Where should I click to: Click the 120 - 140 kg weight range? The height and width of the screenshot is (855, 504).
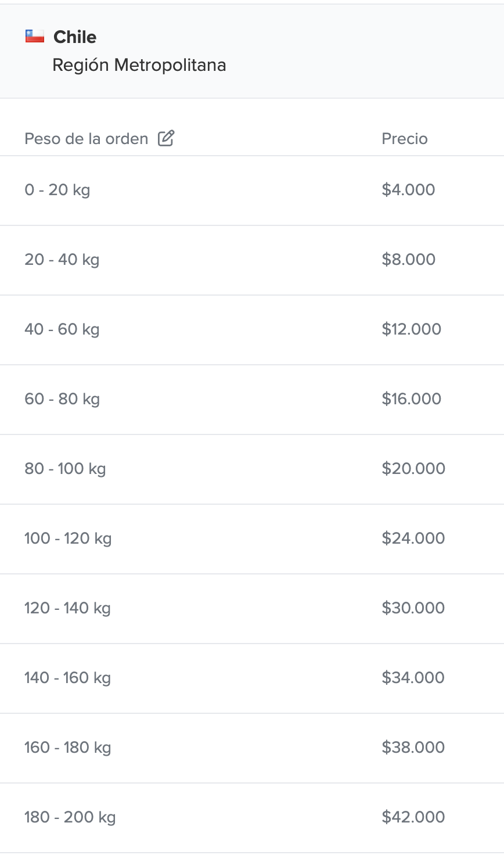point(67,608)
